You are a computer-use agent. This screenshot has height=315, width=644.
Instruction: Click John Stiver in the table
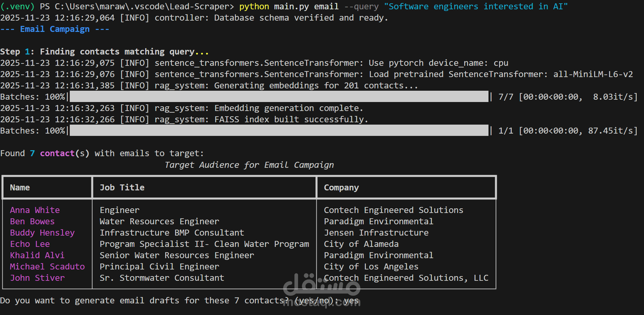coord(37,278)
